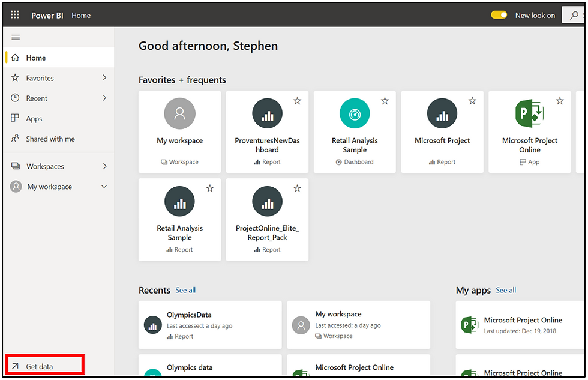Collapse the My workspace dropdown chevron
This screenshot has height=380, width=588.
(104, 187)
